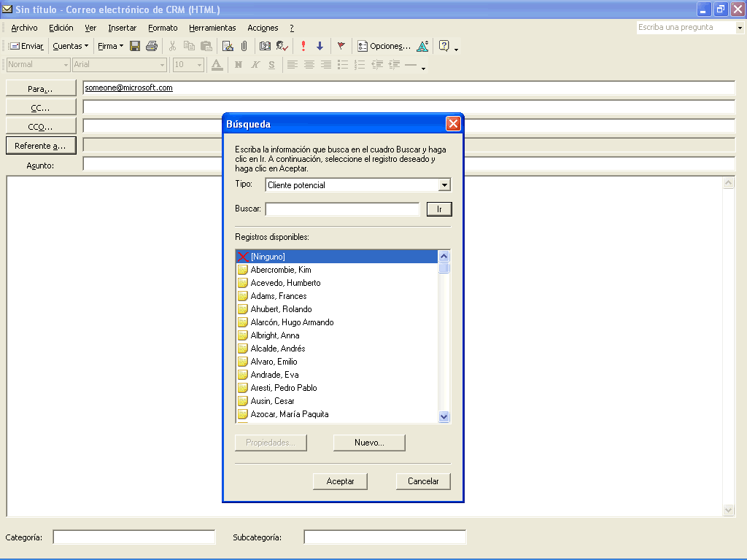Click the follow-up flag icon
Viewport: 747px width, 560px height.
(341, 46)
